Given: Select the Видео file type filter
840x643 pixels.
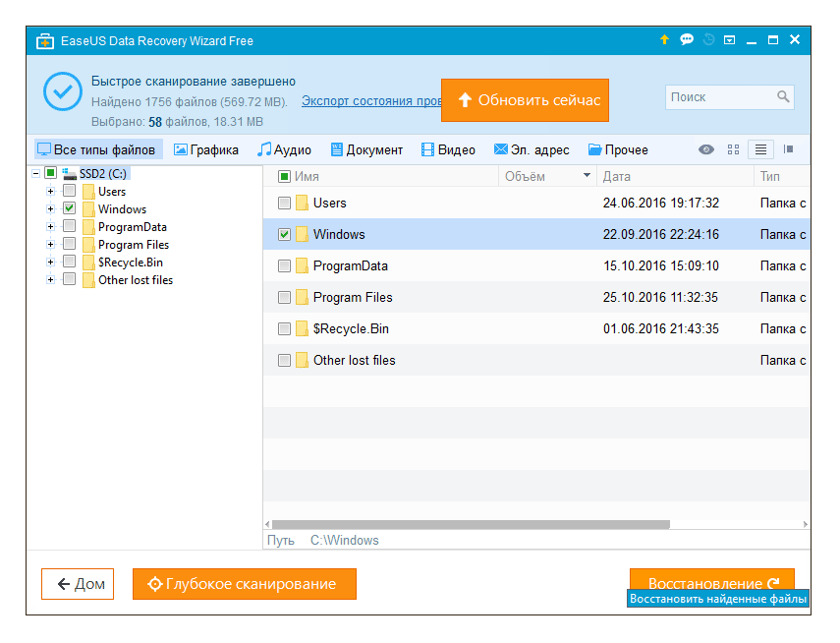Looking at the screenshot, I should (448, 150).
